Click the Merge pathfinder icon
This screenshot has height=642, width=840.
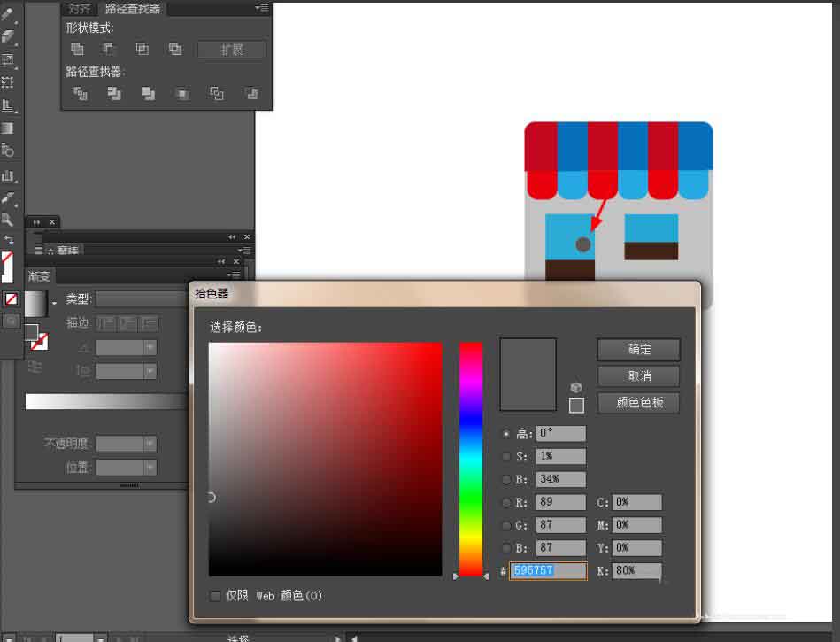(x=148, y=94)
